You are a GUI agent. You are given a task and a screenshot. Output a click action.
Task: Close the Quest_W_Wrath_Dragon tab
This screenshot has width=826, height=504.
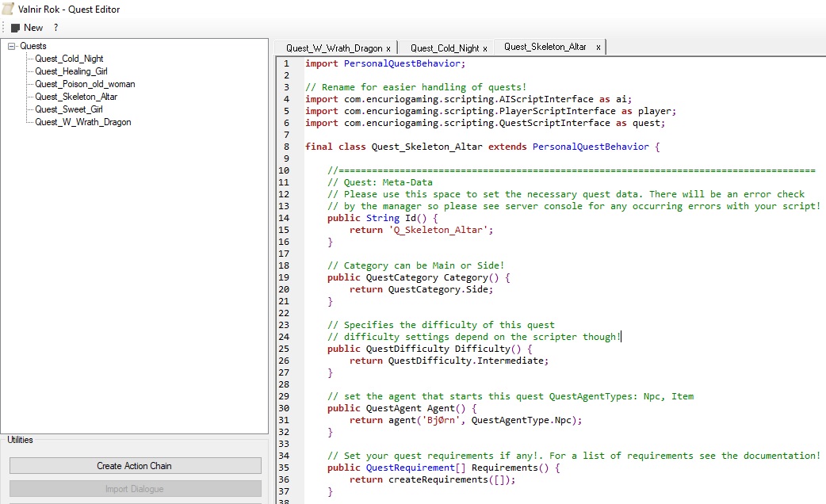click(x=388, y=48)
